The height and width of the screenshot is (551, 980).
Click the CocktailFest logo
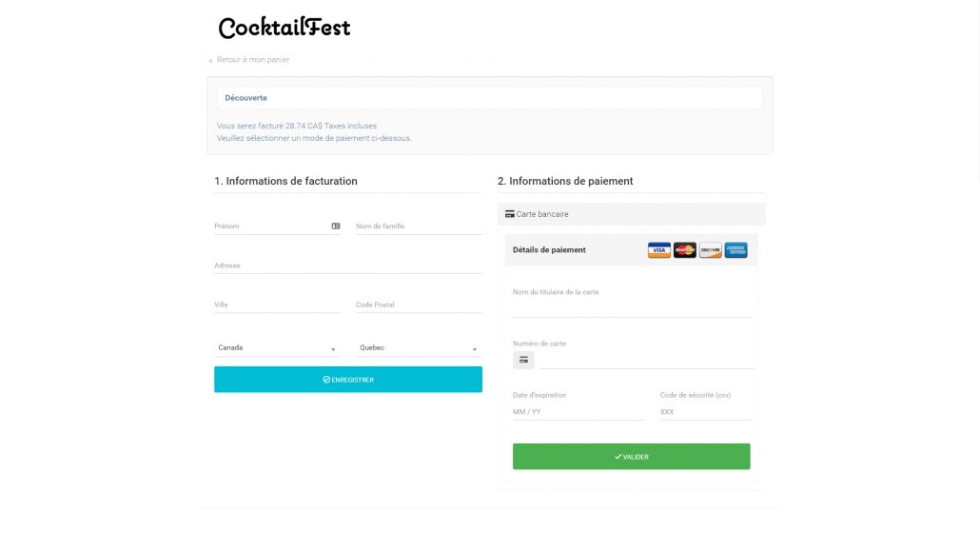click(284, 28)
